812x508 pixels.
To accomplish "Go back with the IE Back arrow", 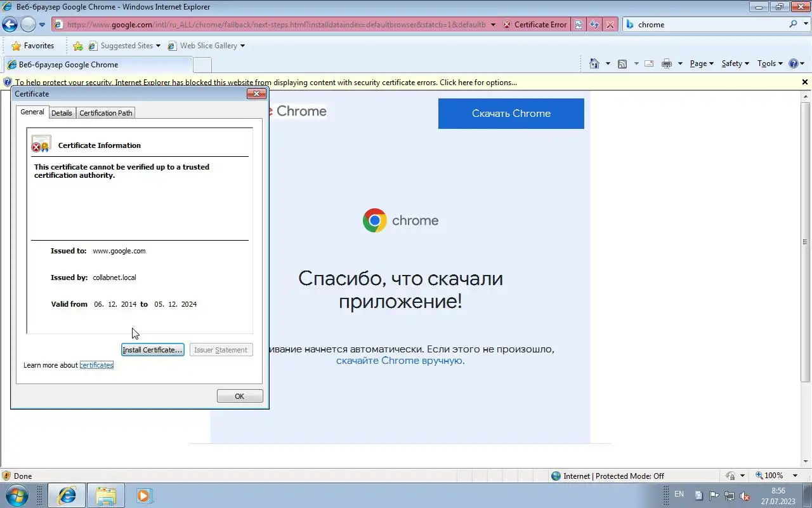I will 10,25.
